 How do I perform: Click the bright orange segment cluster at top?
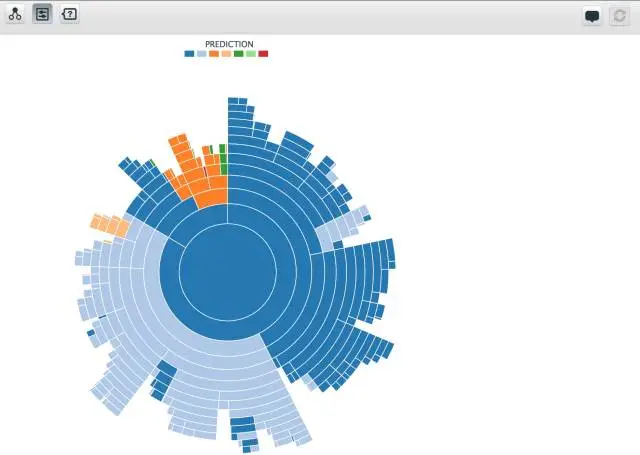pos(196,171)
